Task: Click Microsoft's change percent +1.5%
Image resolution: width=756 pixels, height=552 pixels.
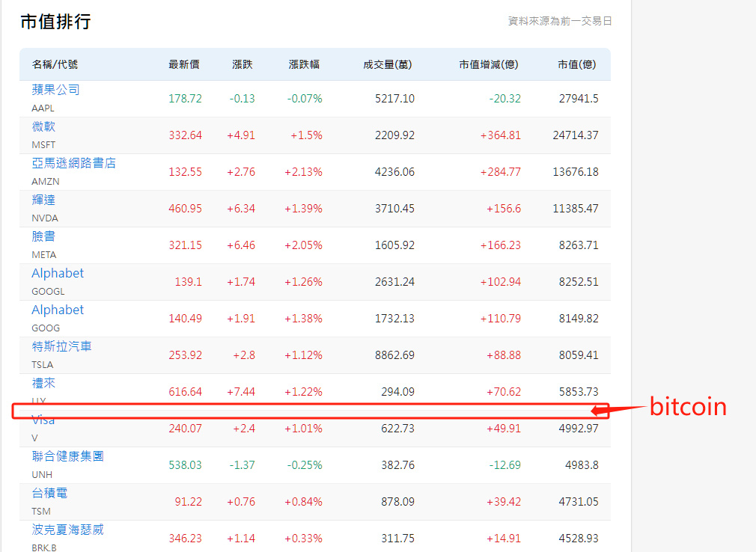Action: (x=306, y=135)
